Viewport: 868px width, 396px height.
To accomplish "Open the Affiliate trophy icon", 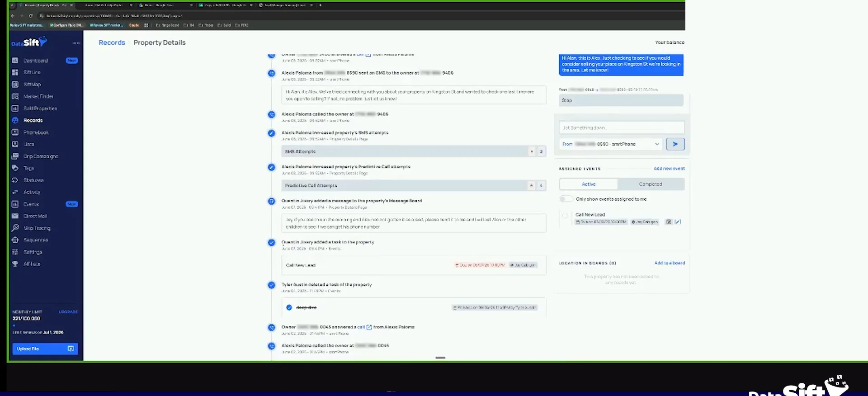I will (15, 264).
